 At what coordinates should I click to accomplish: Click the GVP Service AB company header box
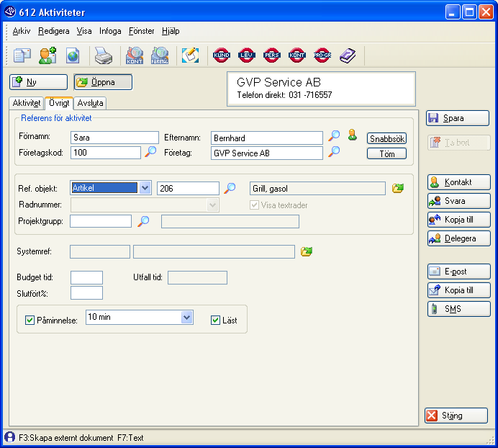coord(321,89)
